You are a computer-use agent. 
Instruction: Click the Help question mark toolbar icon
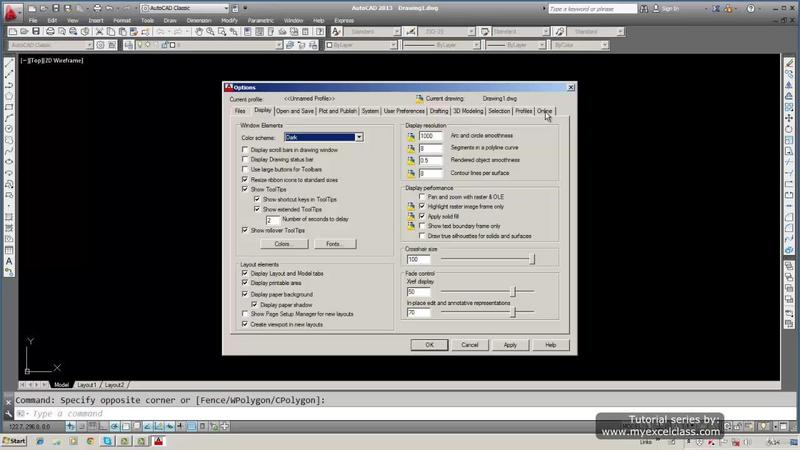[x=320, y=32]
